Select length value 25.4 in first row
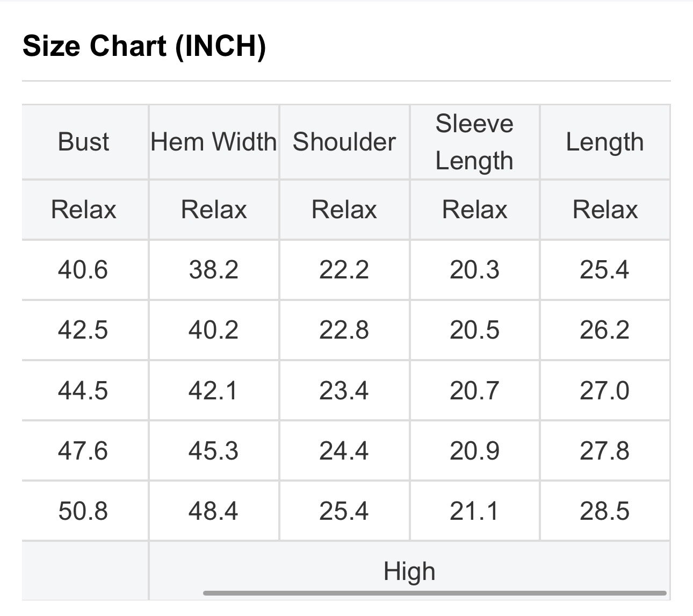The width and height of the screenshot is (693, 616). tap(604, 269)
